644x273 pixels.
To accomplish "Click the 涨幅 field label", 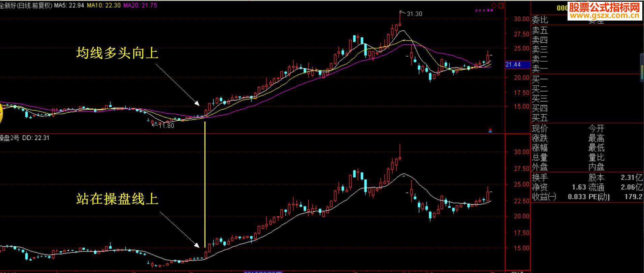I will 540,148.
